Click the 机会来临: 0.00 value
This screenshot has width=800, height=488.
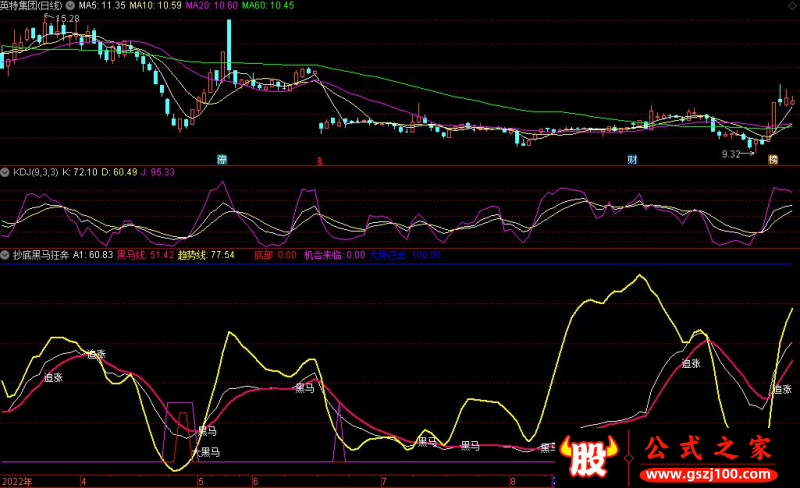click(335, 255)
